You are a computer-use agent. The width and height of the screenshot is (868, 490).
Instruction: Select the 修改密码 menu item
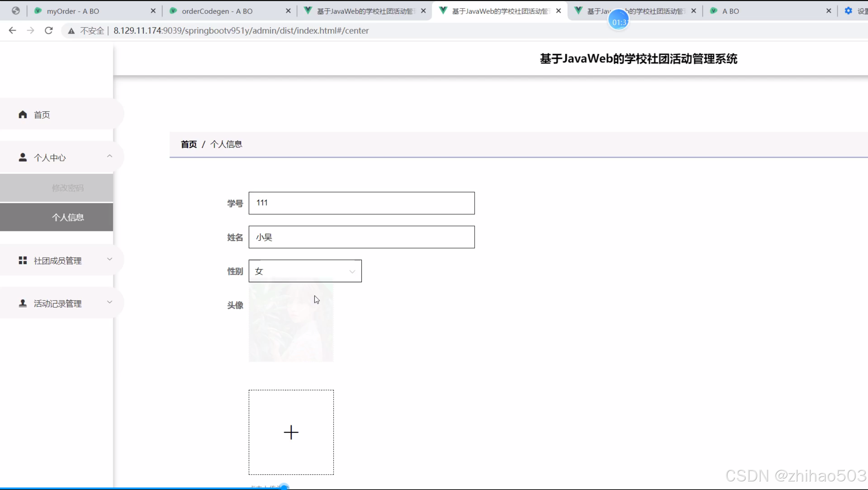tap(68, 188)
